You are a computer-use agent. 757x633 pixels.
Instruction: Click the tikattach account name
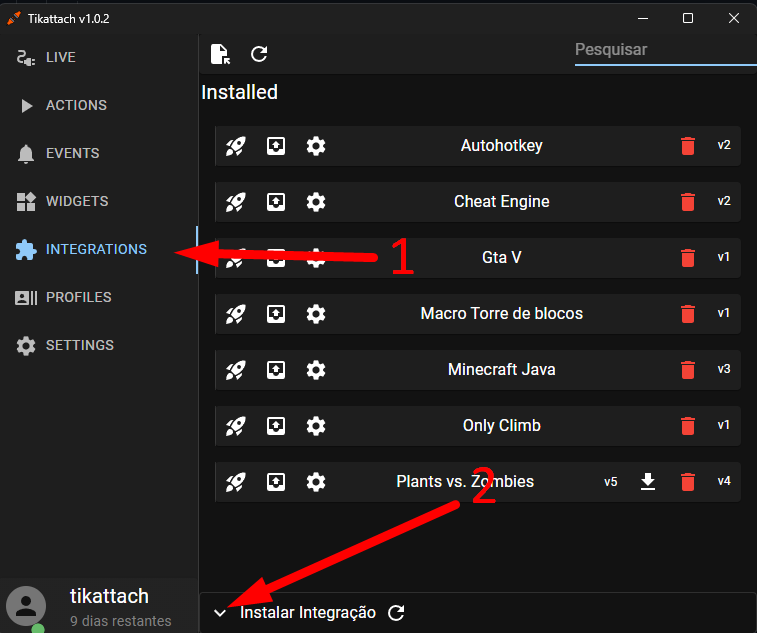(x=109, y=596)
